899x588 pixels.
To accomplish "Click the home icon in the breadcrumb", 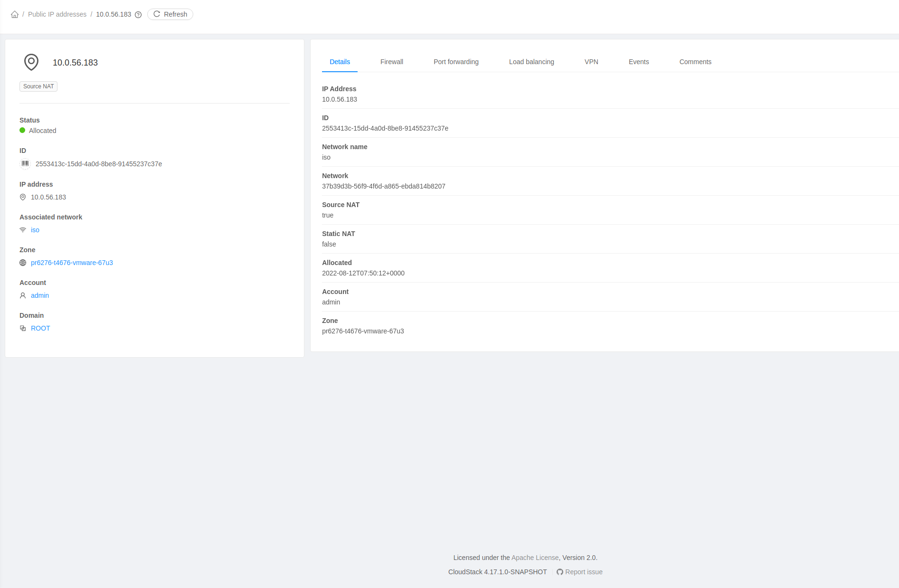I will tap(14, 14).
